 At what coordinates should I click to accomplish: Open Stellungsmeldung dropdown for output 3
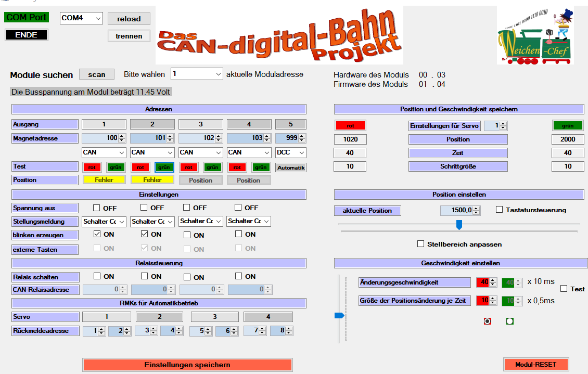[201, 221]
